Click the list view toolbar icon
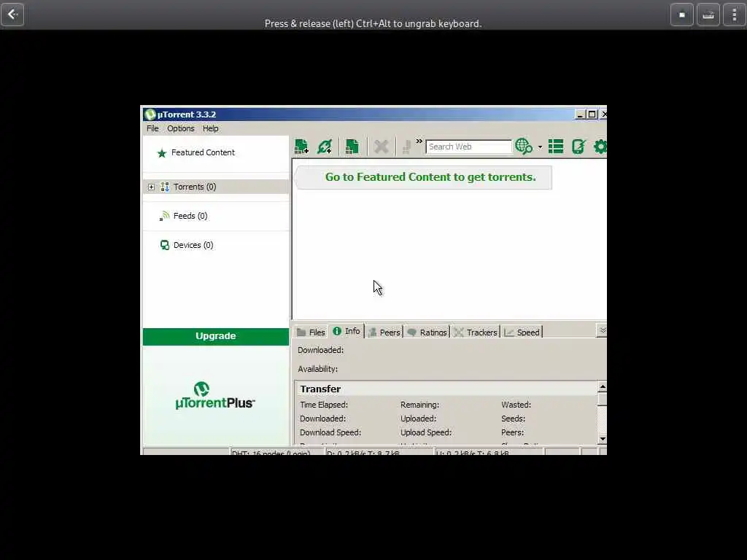This screenshot has width=747, height=560. click(555, 146)
